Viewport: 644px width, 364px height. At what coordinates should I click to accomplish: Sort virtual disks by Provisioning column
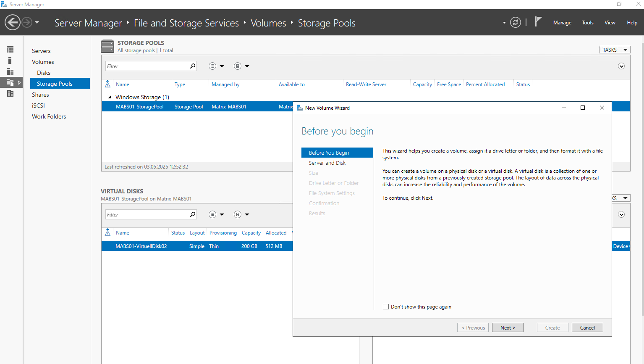[x=223, y=233]
